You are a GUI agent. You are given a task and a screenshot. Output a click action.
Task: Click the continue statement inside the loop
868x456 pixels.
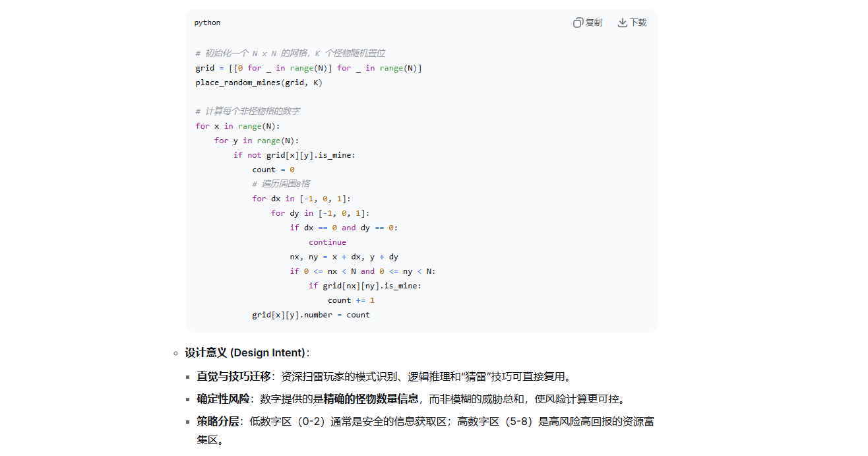point(327,242)
